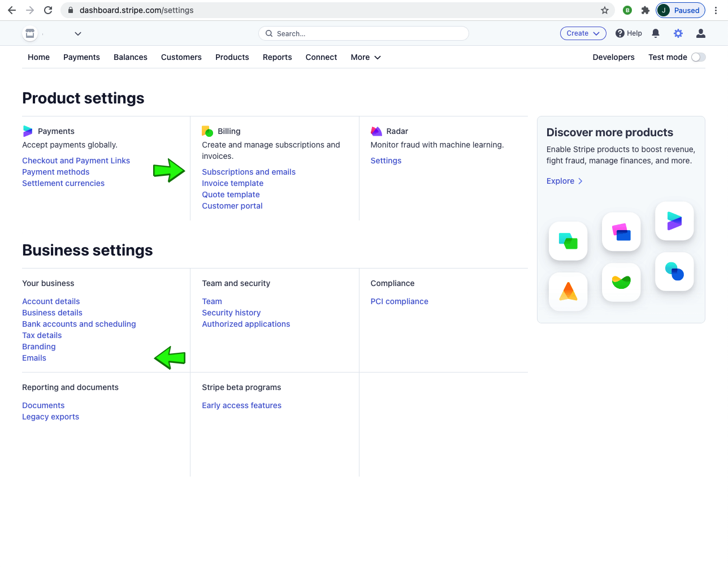The width and height of the screenshot is (728, 567).
Task: Toggle Test mode switch
Action: click(x=699, y=57)
